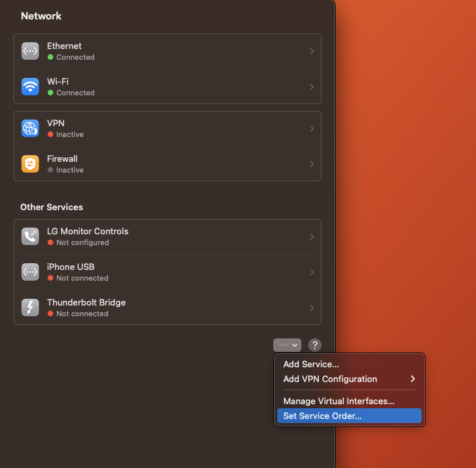The width and height of the screenshot is (476, 468).
Task: Select Add VPN Configuration menu item
Action: (349, 379)
